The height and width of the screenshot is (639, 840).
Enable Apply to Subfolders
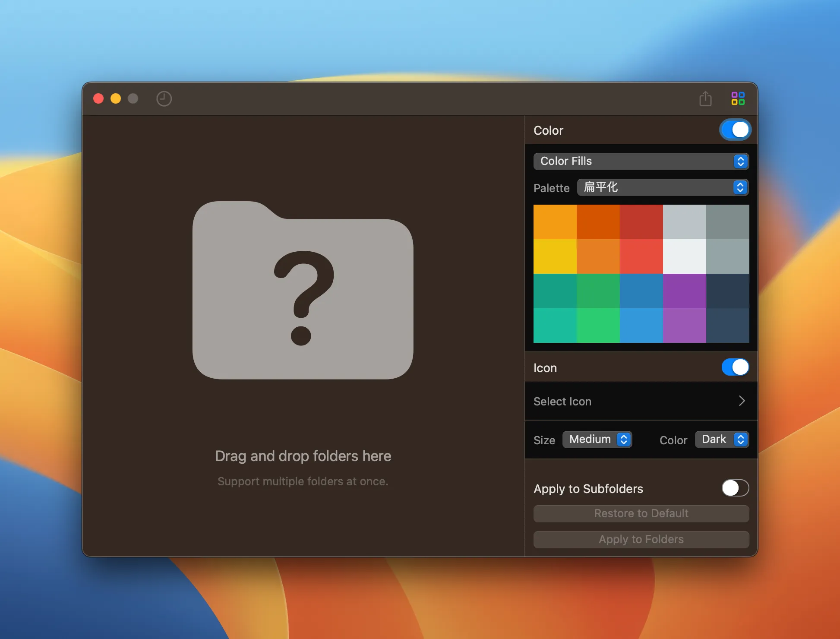735,488
